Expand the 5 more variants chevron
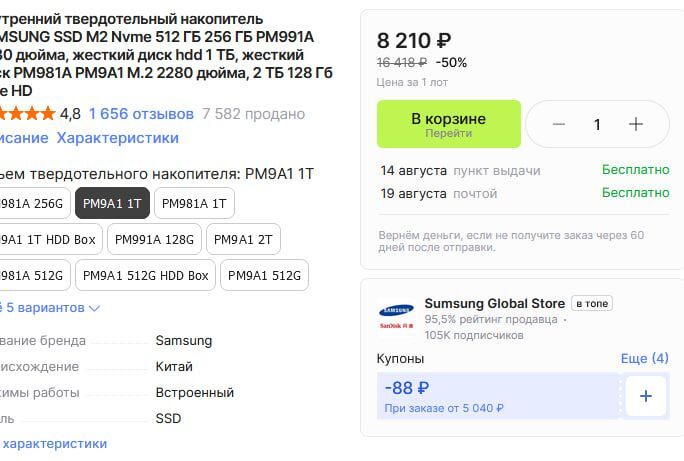 coord(94,308)
